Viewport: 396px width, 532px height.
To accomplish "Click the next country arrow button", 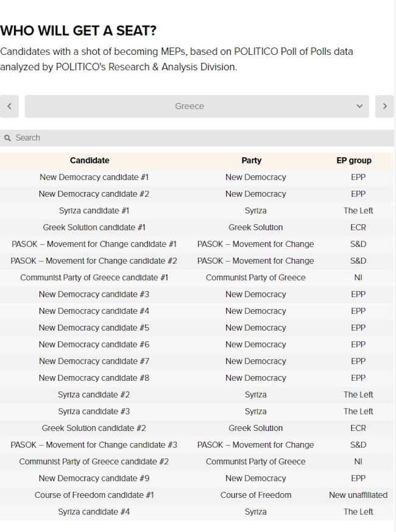I will point(384,106).
